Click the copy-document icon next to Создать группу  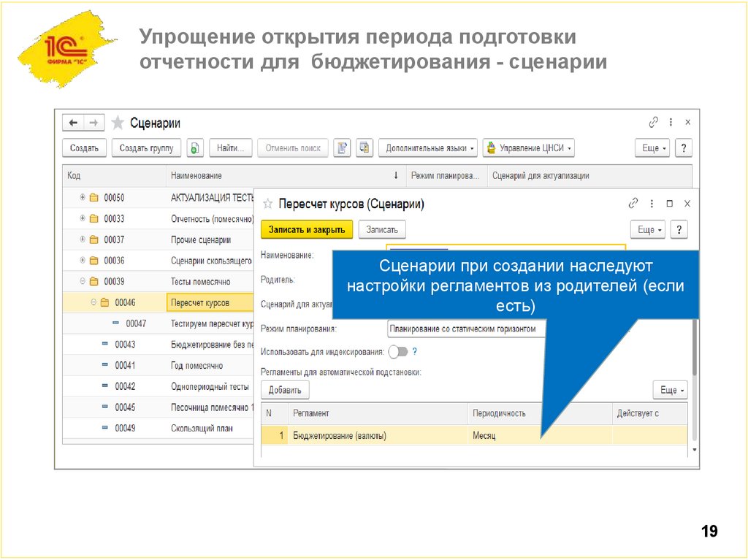(195, 147)
